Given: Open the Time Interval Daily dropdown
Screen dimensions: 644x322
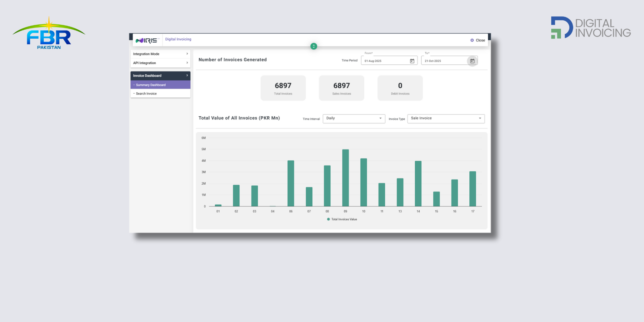Looking at the screenshot, I should click(x=353, y=118).
